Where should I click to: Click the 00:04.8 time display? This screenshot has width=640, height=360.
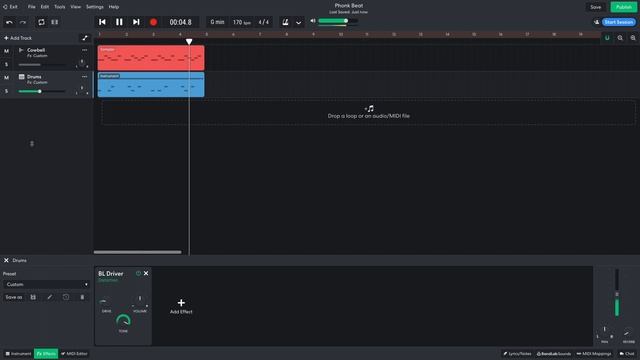tap(180, 22)
